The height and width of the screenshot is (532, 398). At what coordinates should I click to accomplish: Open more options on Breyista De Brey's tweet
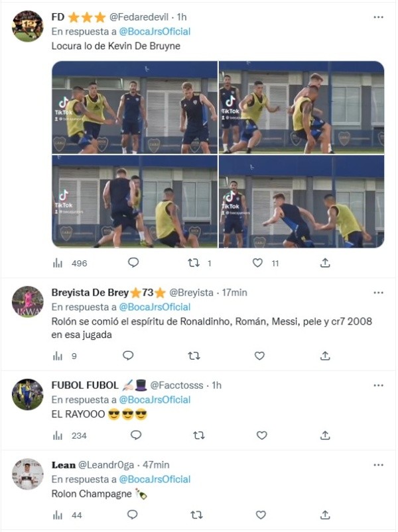[378, 292]
